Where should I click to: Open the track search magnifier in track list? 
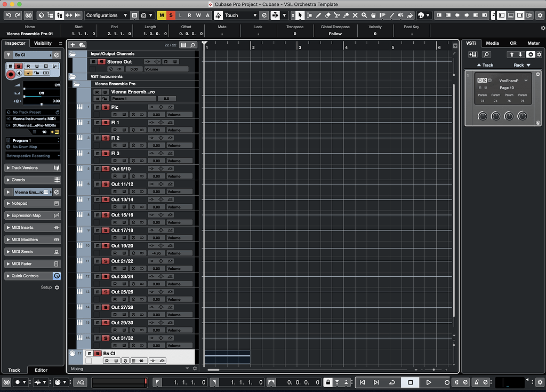click(192, 45)
